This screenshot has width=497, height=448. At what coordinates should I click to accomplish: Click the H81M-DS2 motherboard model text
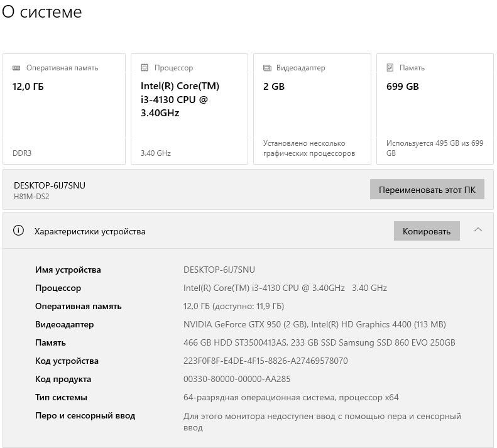click(x=31, y=197)
